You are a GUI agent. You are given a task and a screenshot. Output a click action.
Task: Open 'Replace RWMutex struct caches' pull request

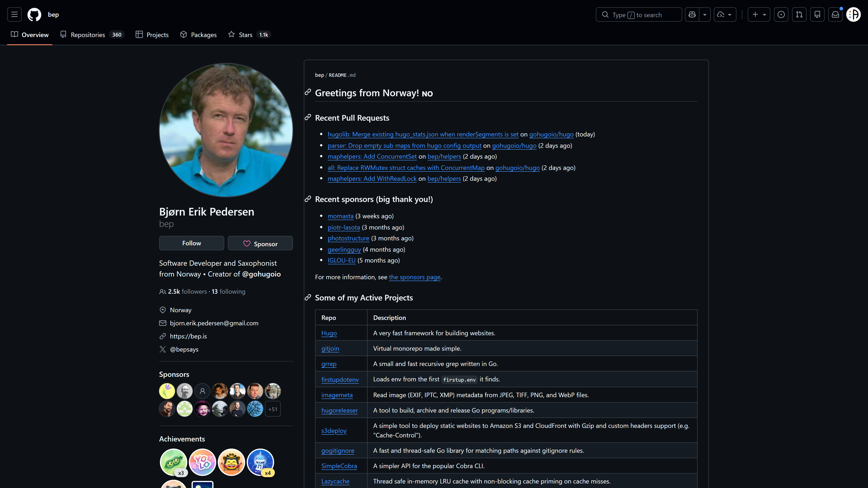(x=406, y=168)
